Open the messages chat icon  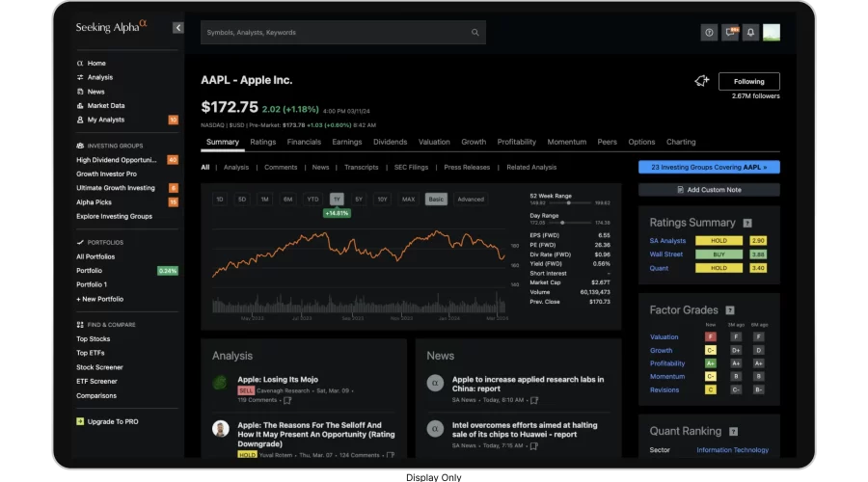point(730,33)
